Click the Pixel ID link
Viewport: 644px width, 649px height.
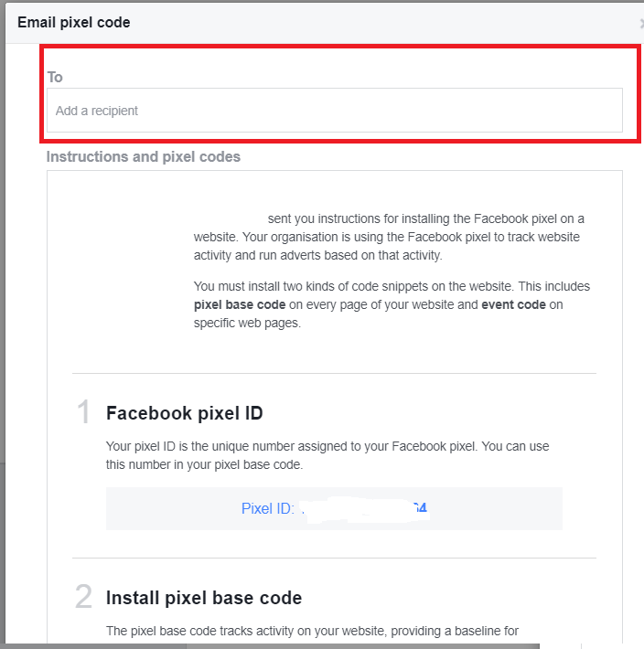point(267,509)
